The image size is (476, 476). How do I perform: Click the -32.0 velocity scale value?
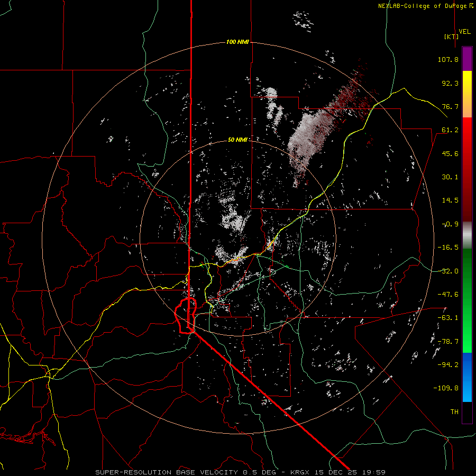pos(448,271)
